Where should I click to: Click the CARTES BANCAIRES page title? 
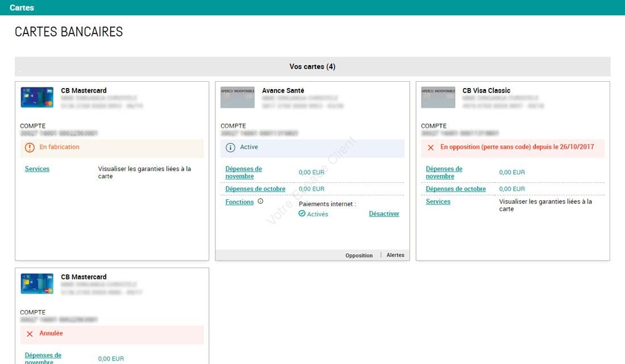click(x=69, y=32)
